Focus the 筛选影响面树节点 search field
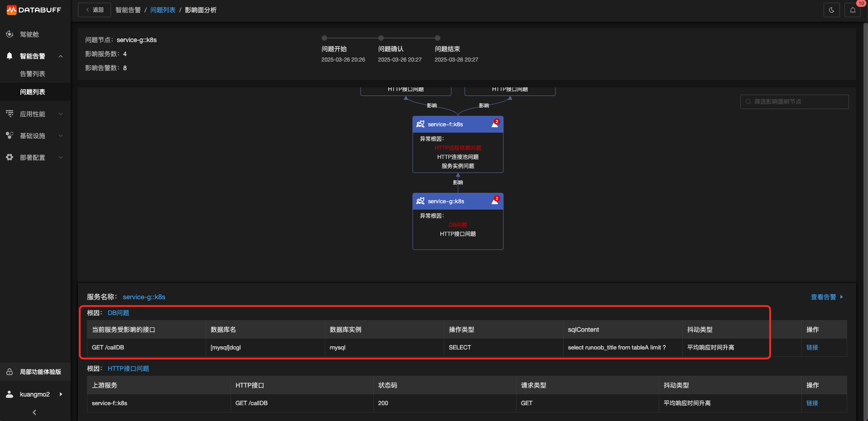Viewport: 868px width, 421px height. click(794, 101)
